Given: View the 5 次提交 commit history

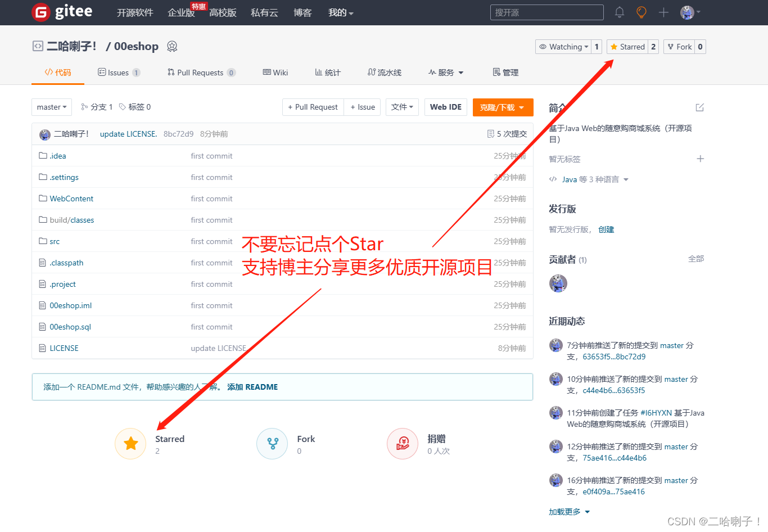Looking at the screenshot, I should tap(507, 134).
